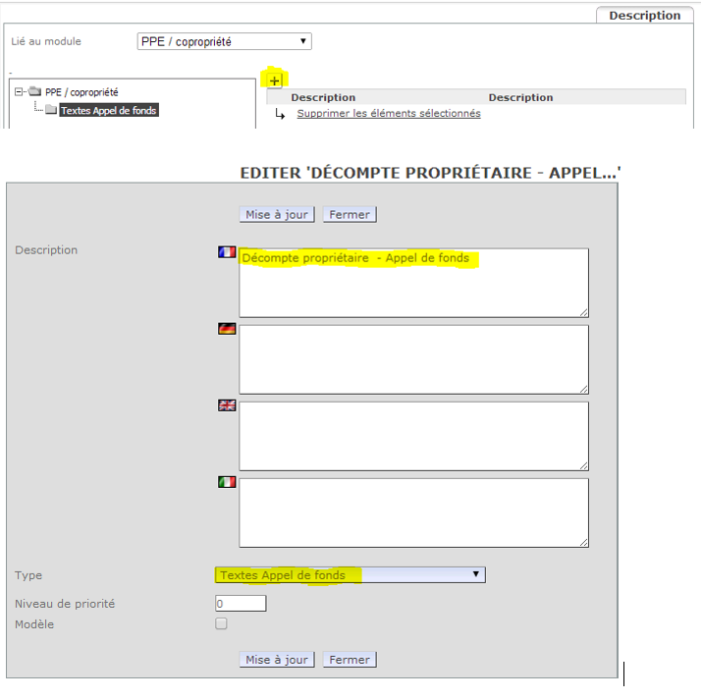Click the British flag icon
The height and width of the screenshot is (700, 702).
[x=227, y=405]
